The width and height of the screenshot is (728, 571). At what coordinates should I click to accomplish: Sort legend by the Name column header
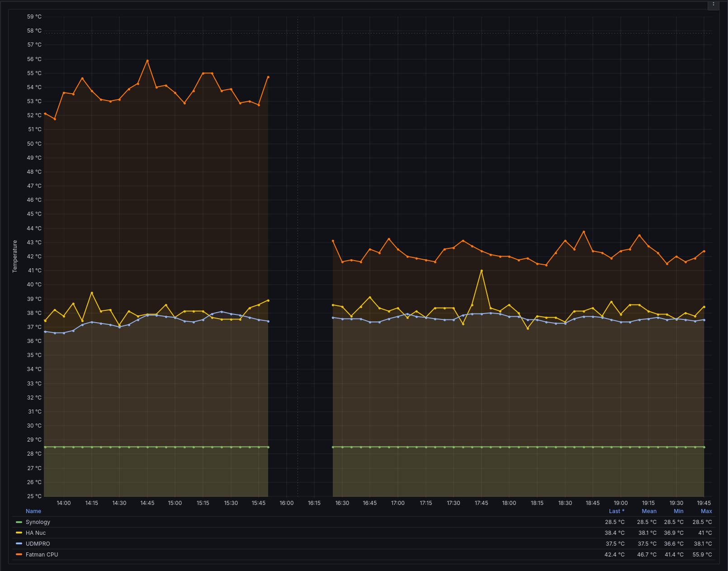[x=33, y=511]
